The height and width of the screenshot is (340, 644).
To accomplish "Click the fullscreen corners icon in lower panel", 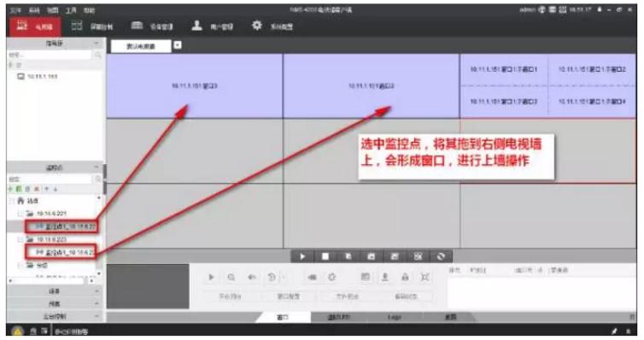I will tap(425, 277).
